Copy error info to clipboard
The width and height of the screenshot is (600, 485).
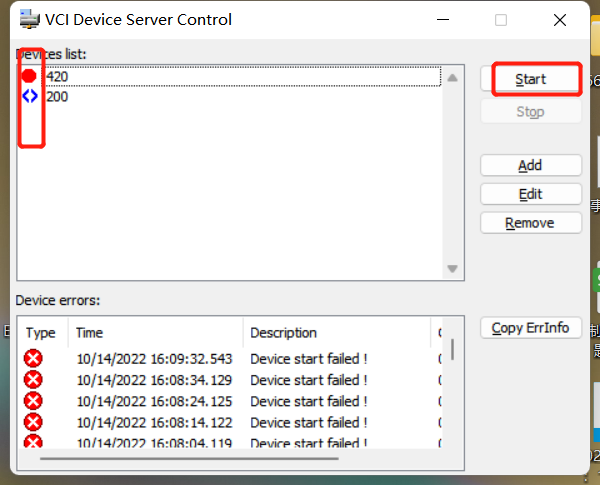tap(531, 328)
